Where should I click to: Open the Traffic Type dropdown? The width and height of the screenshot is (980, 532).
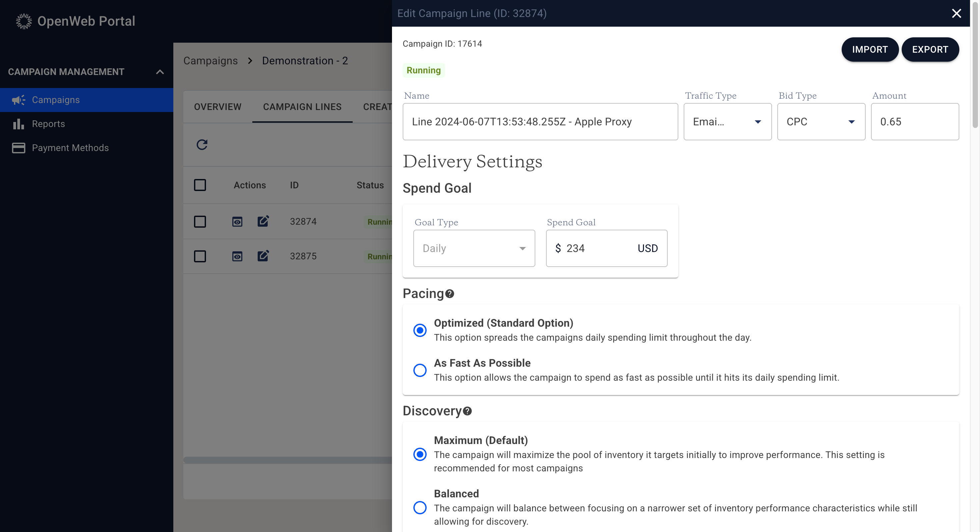(x=727, y=122)
